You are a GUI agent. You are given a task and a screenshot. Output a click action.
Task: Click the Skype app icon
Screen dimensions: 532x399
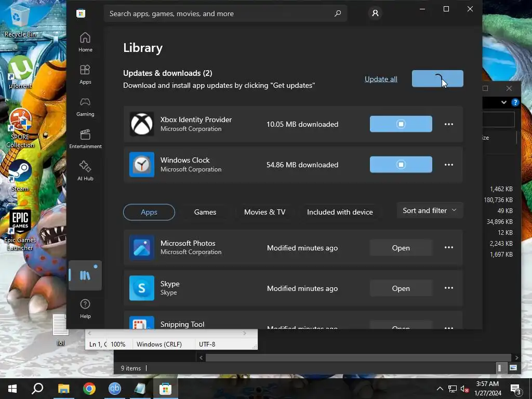(x=142, y=288)
